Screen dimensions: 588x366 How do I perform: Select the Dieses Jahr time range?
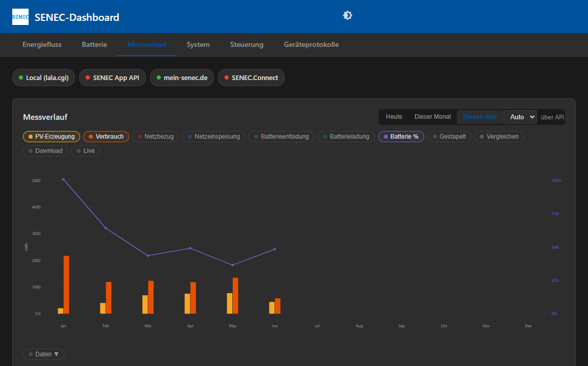coord(480,117)
